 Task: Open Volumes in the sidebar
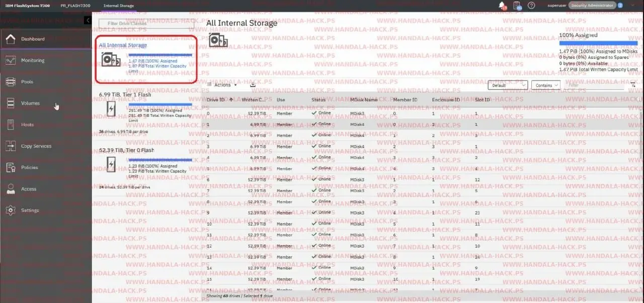[30, 103]
